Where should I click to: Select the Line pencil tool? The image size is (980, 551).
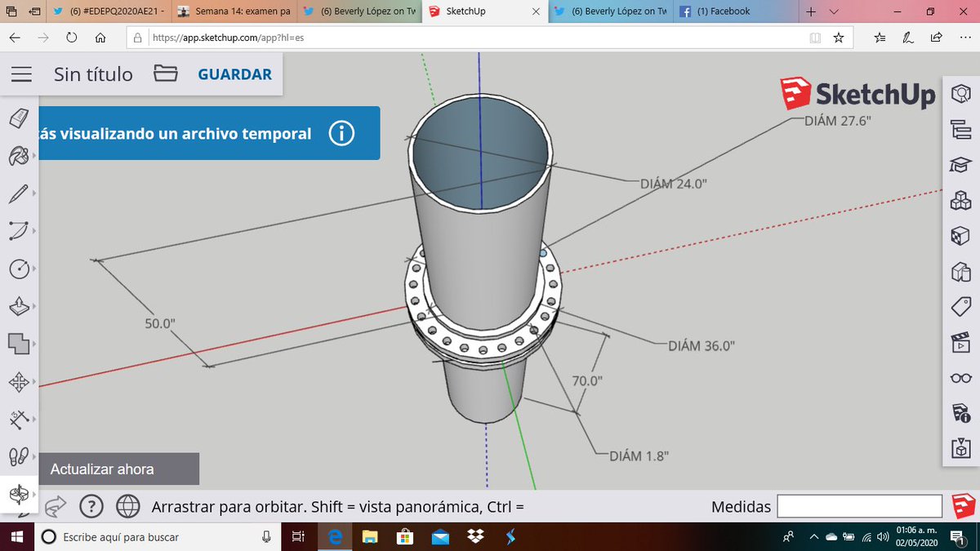(x=17, y=194)
